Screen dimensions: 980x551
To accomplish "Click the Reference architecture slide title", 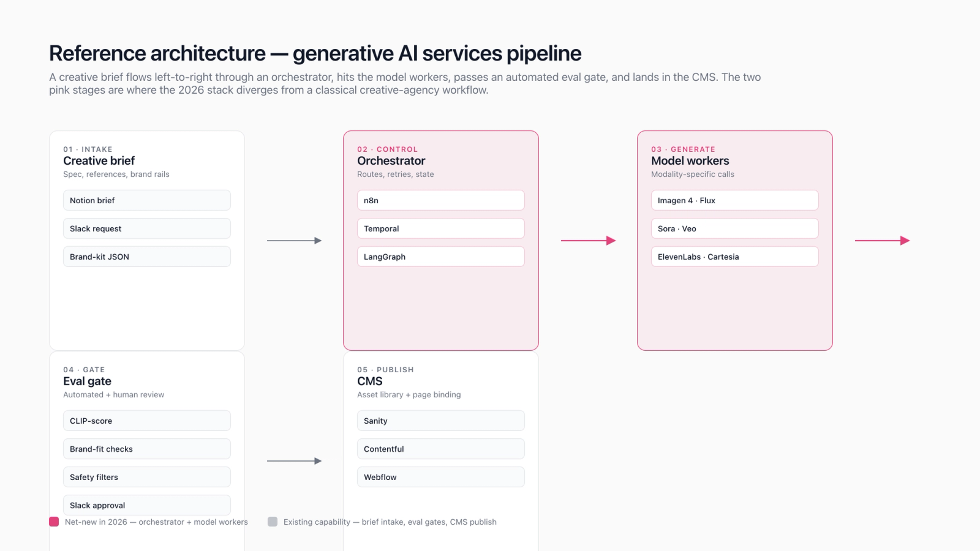I will pyautogui.click(x=315, y=53).
